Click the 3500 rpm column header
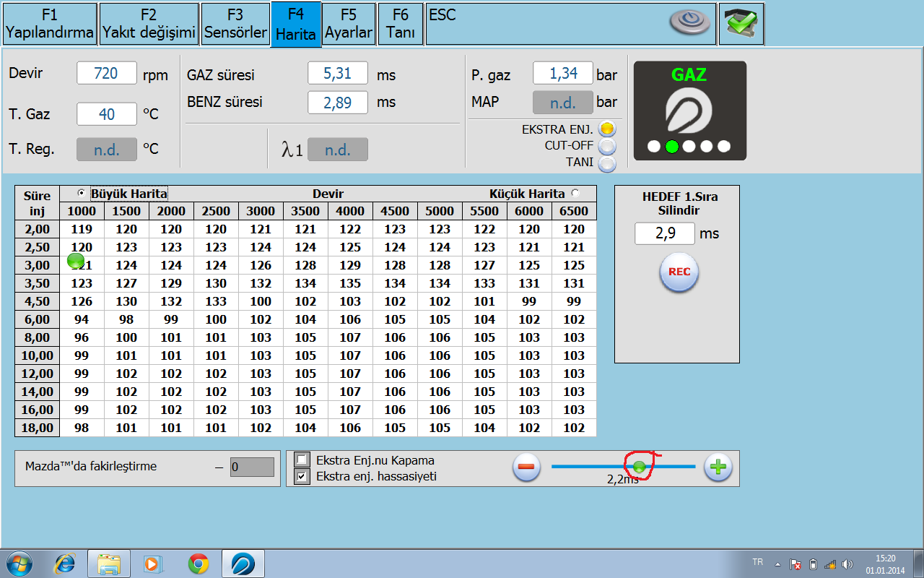Screen dimensions: 924x578 [x=305, y=211]
